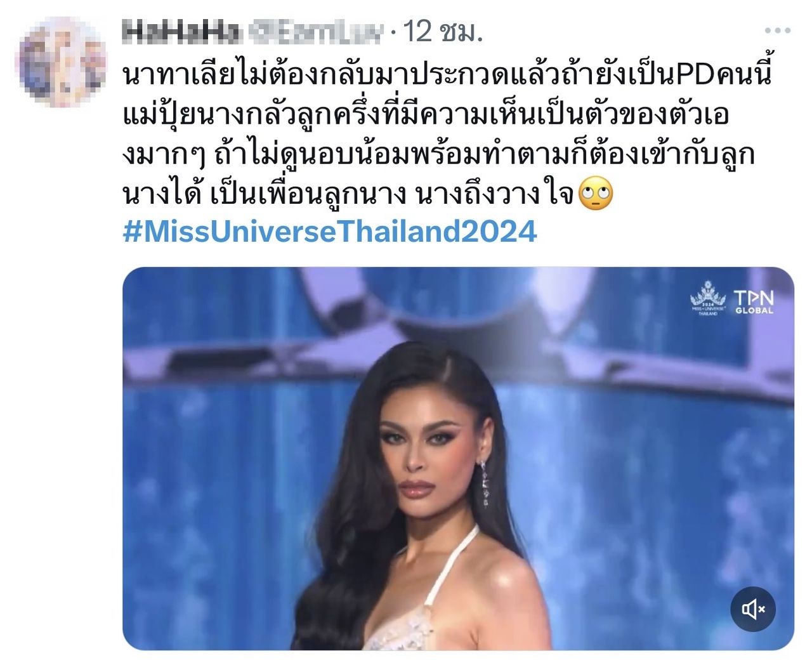812x665 pixels.
Task: Unmute the video with the speaker icon
Action: pos(753,609)
